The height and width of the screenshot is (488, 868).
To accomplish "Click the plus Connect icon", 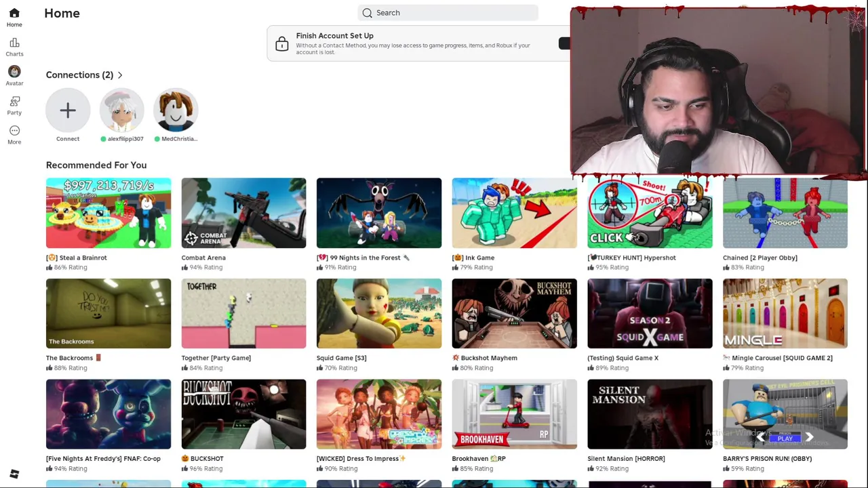I will click(68, 110).
